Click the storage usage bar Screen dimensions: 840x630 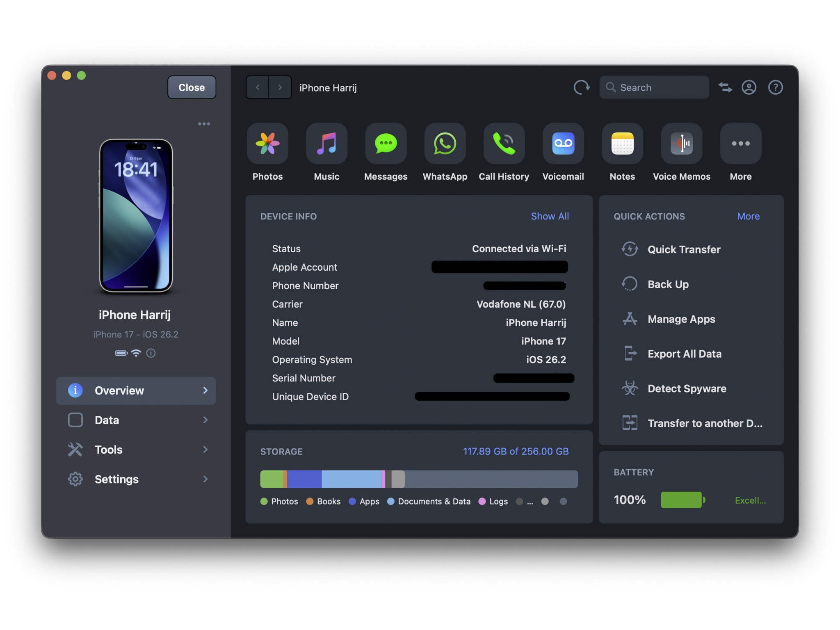(x=419, y=479)
